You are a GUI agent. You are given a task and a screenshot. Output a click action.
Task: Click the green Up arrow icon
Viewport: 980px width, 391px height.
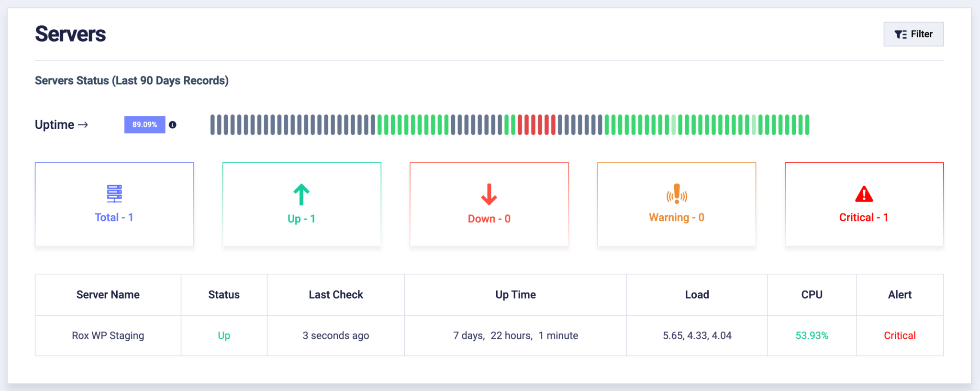[x=301, y=194]
